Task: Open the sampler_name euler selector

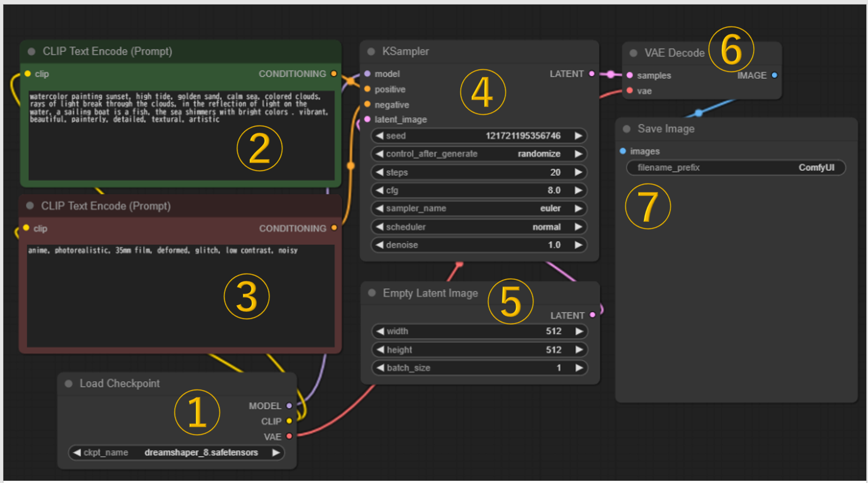Action: click(478, 208)
